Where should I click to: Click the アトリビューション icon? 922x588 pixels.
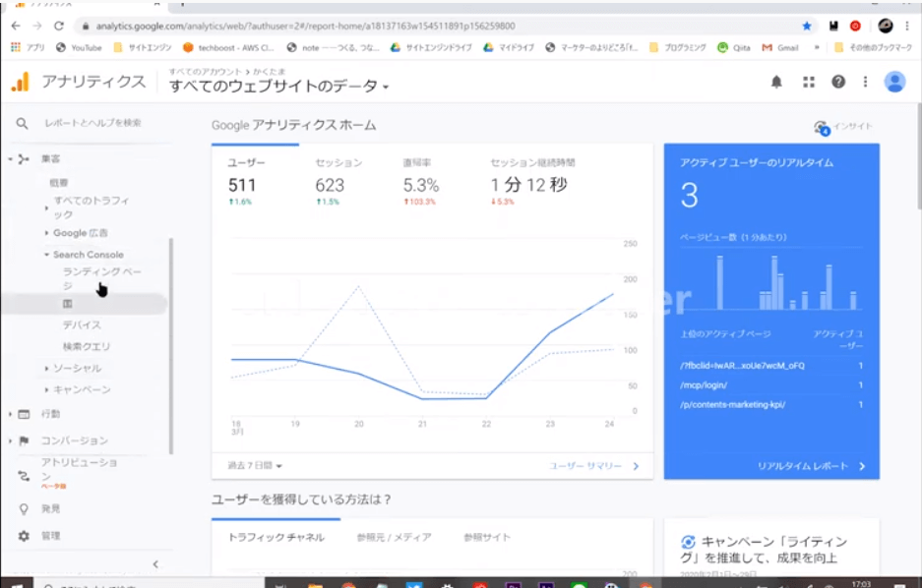(24, 476)
